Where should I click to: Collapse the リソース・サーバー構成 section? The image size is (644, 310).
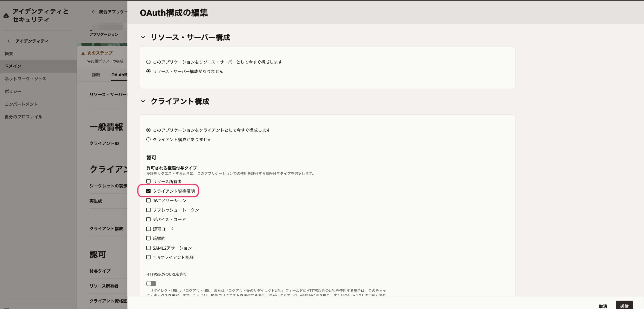[143, 37]
